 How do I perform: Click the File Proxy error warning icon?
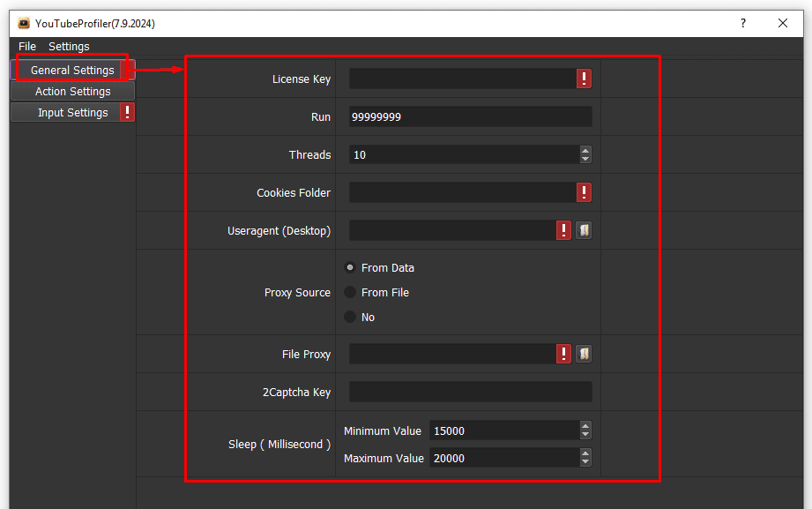pos(563,354)
